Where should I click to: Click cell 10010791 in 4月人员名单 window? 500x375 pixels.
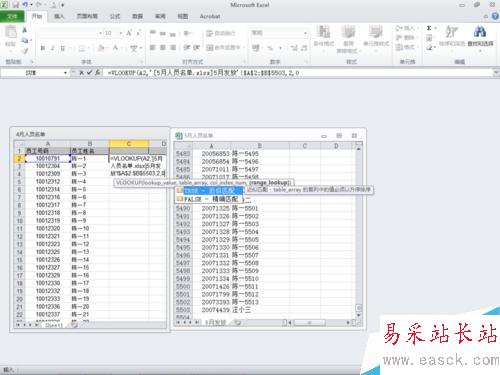tap(48, 158)
